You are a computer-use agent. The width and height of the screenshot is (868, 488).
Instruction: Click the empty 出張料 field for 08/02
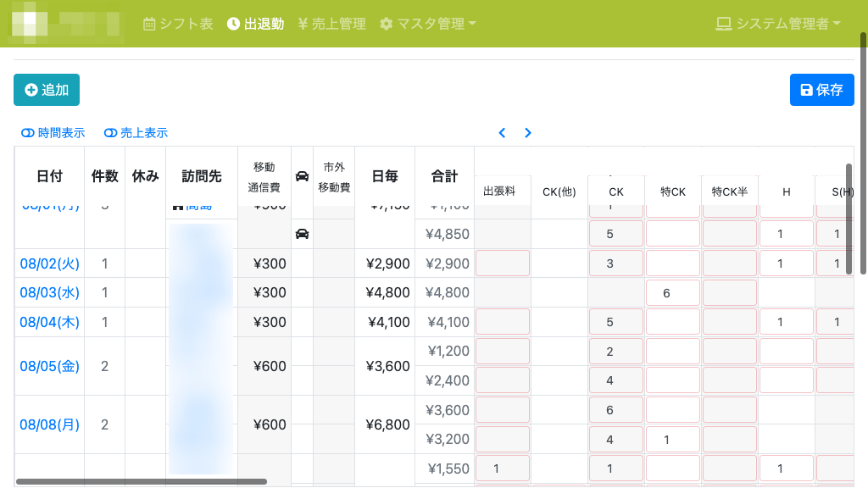tap(502, 263)
